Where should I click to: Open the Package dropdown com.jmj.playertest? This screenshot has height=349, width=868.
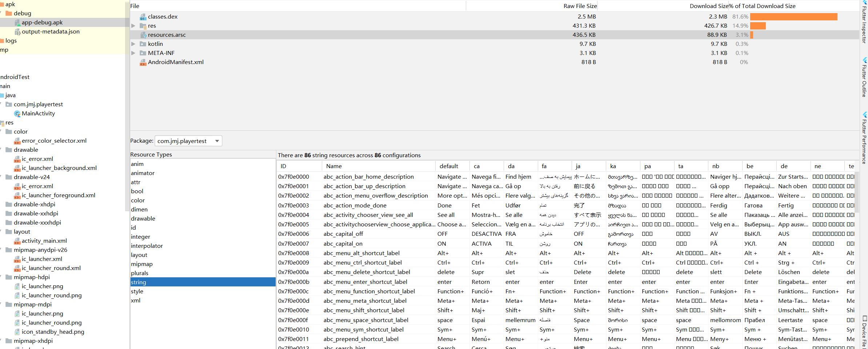coord(188,141)
